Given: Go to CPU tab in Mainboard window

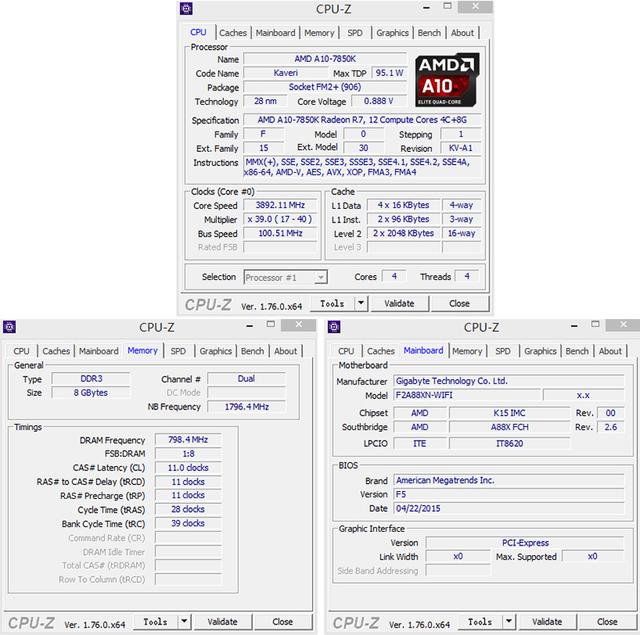Looking at the screenshot, I should [x=346, y=351].
